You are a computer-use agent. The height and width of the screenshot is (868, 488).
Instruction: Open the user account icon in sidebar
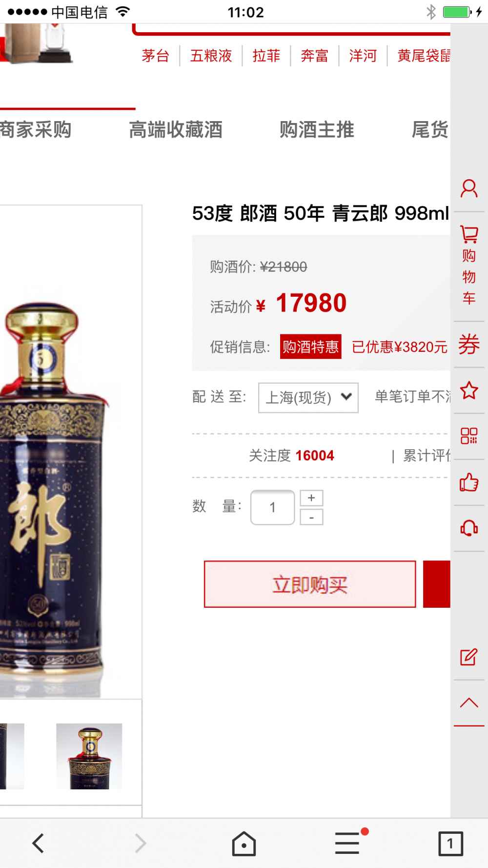469,188
